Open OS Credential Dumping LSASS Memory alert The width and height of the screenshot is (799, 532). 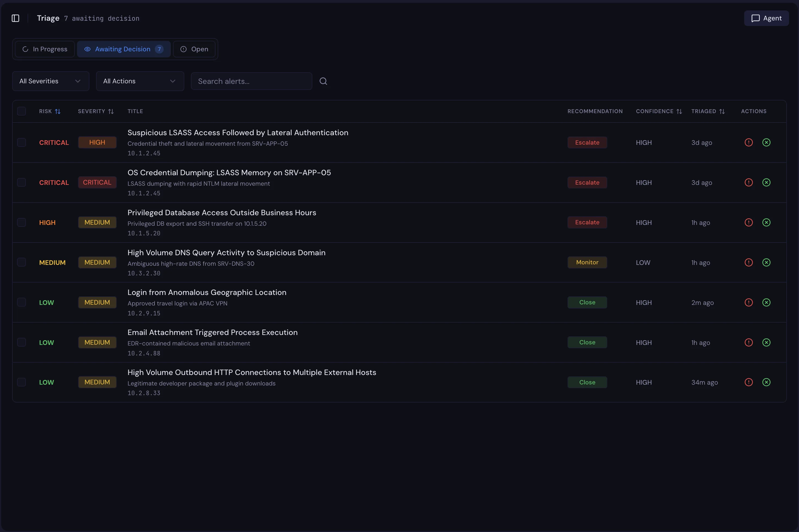pos(229,173)
